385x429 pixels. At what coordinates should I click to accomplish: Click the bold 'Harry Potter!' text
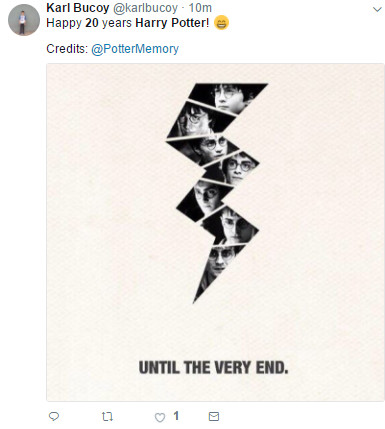172,23
